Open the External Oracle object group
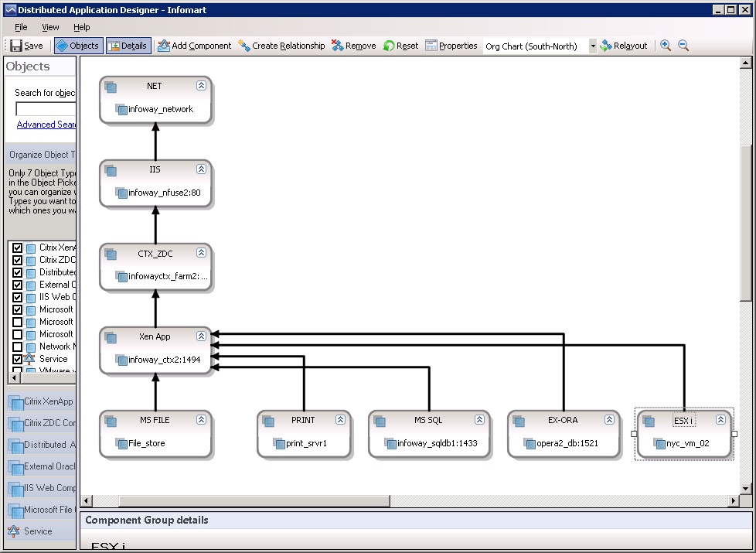 coord(42,466)
